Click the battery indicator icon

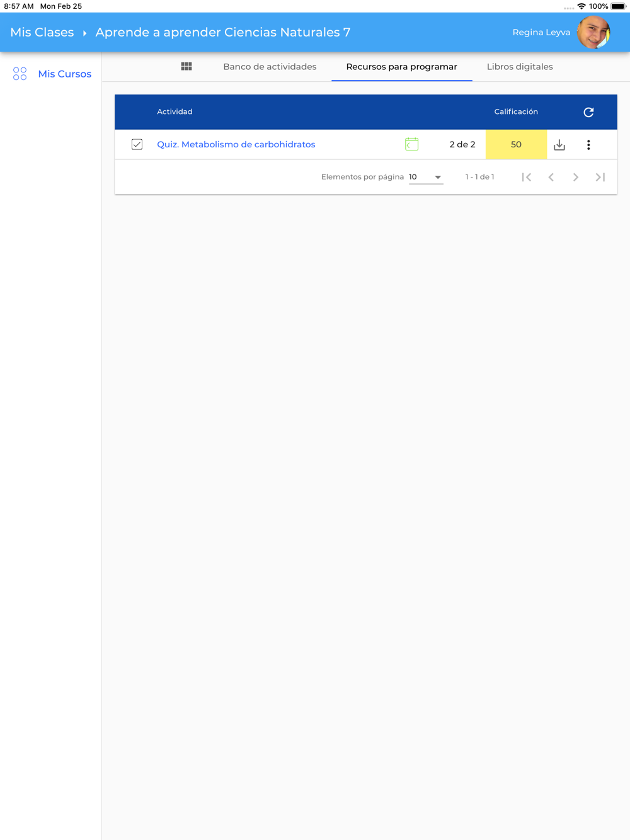click(618, 6)
